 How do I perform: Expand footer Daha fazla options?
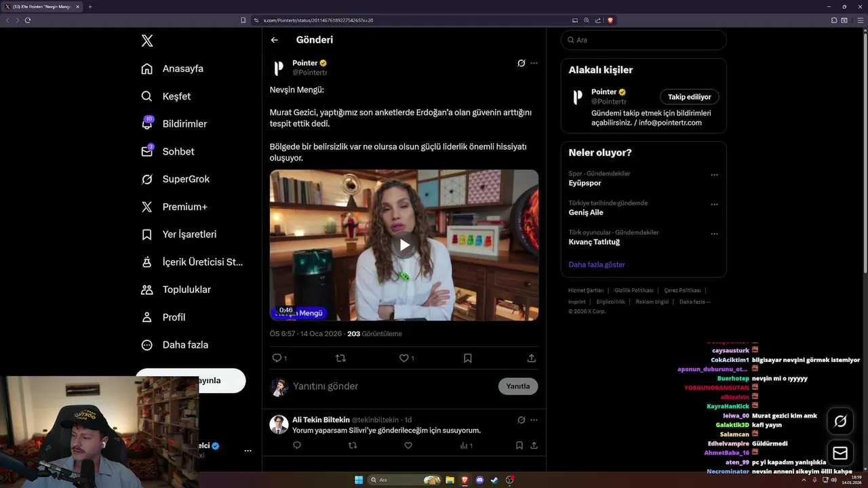(695, 302)
